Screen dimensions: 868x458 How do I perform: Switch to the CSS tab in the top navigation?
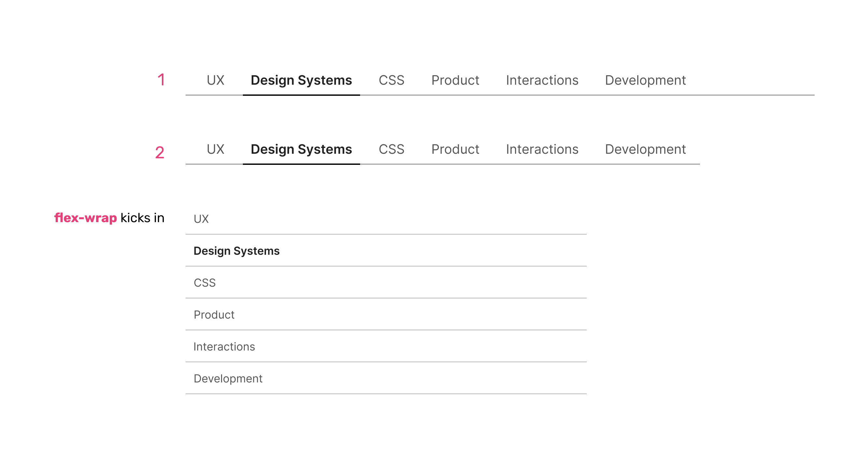point(392,80)
